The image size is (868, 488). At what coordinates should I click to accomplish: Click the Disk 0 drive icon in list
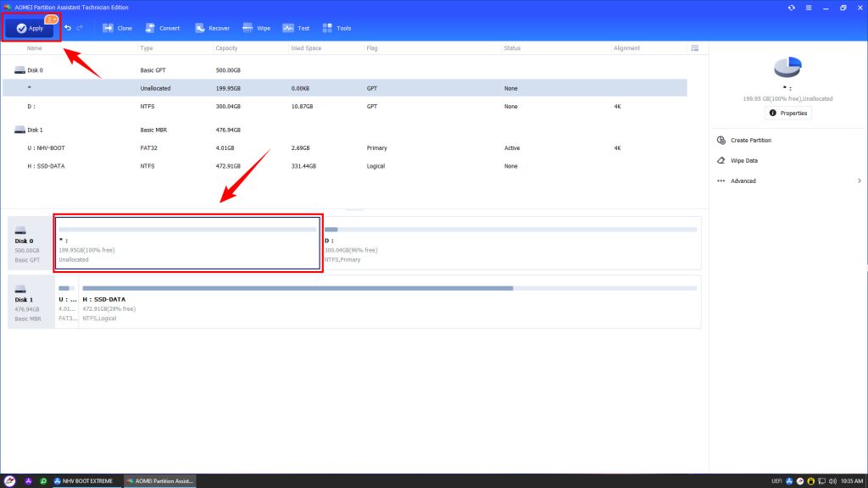click(20, 70)
